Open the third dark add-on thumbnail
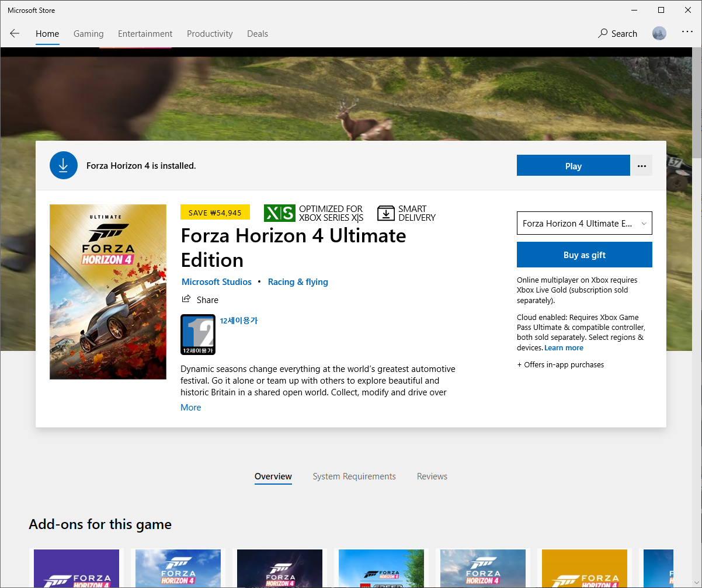The image size is (702, 588). (280, 568)
